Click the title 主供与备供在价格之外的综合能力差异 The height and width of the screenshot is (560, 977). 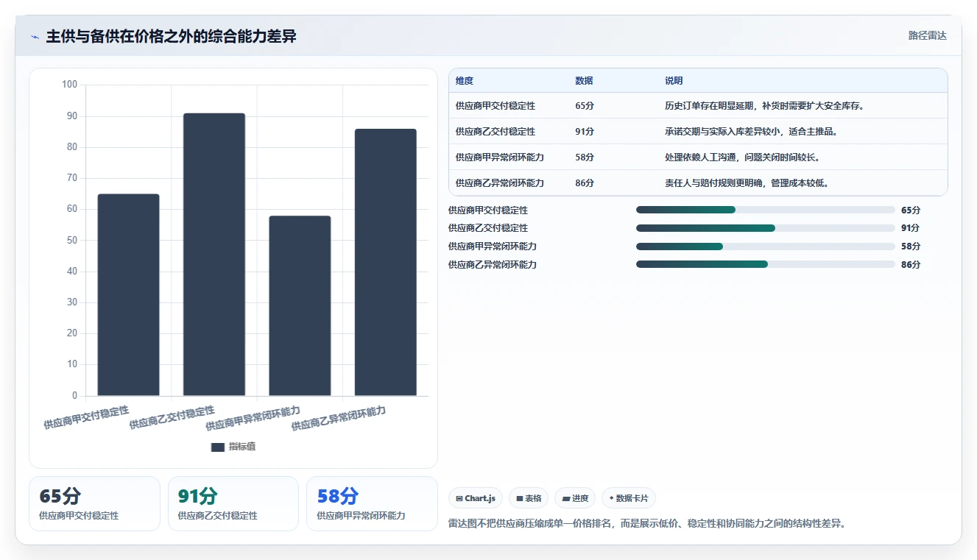171,37
